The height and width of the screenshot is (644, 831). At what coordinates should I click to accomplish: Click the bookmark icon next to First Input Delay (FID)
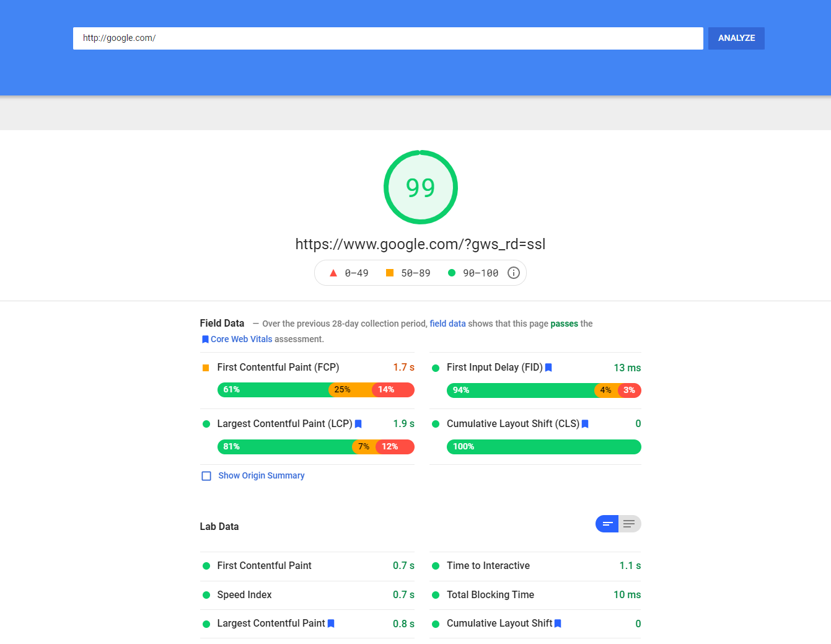[548, 368]
